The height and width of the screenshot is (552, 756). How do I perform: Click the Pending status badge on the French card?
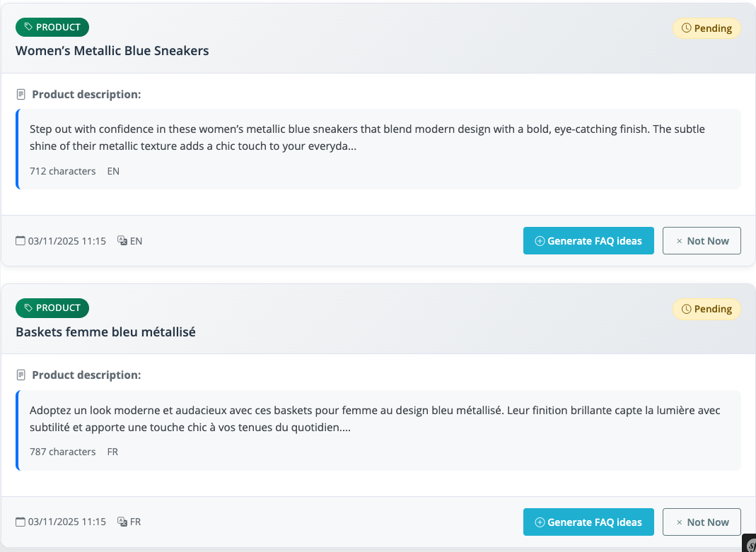click(x=706, y=309)
